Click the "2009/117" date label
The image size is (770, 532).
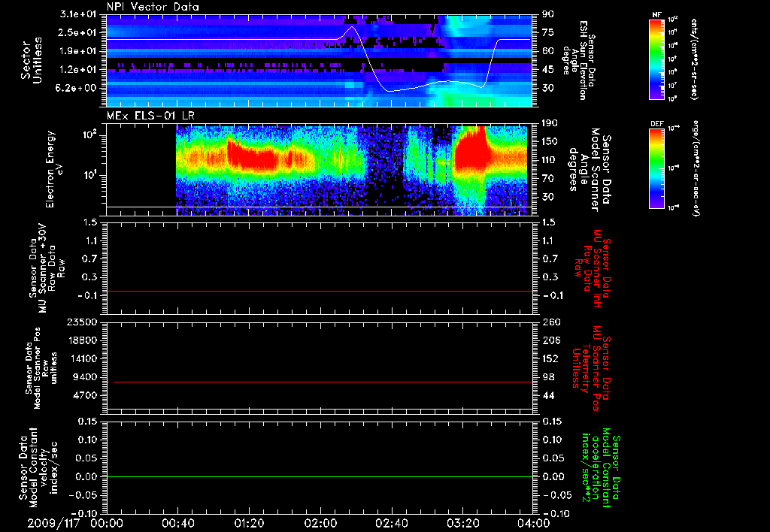click(53, 523)
